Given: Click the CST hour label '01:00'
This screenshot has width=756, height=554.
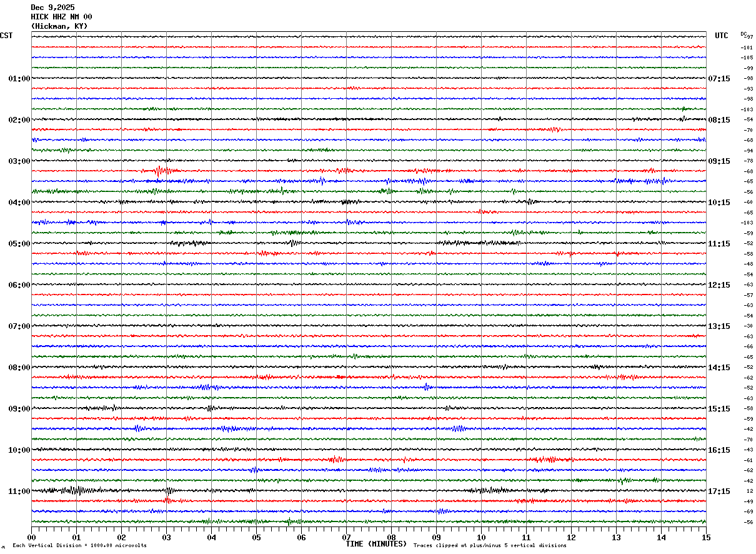Looking at the screenshot, I should click(x=19, y=79).
